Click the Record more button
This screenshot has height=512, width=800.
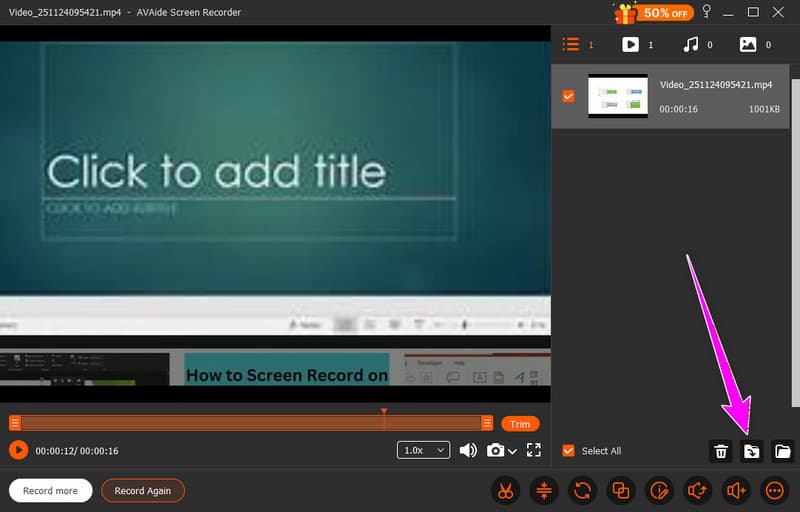tap(51, 491)
